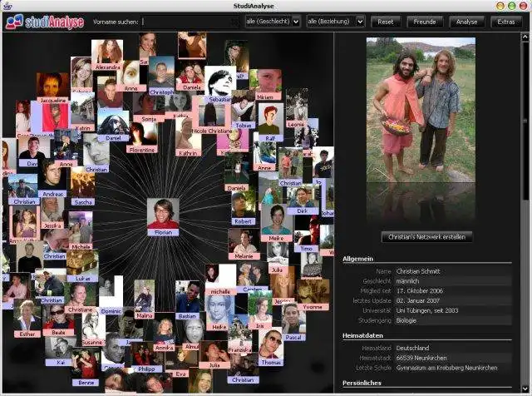Image resolution: width=532 pixels, height=396 pixels.
Task: Select the Jacqueline profile thumbnail
Action: point(52,88)
